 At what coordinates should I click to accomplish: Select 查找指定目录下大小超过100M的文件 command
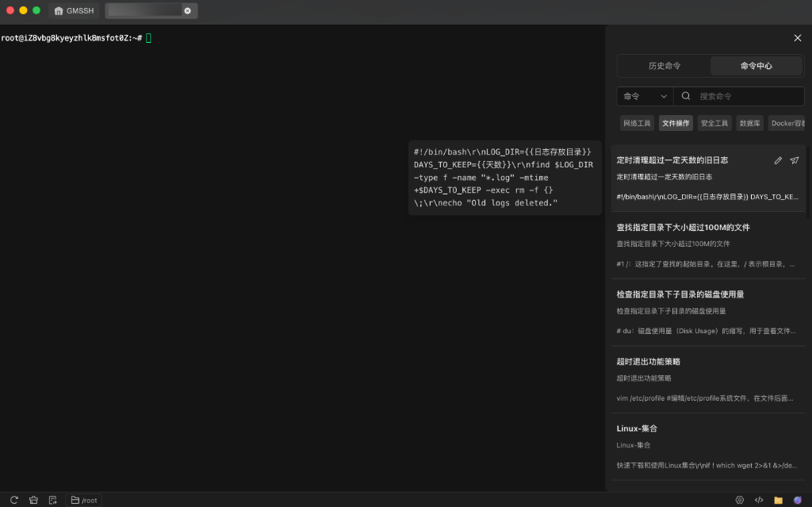pos(708,245)
